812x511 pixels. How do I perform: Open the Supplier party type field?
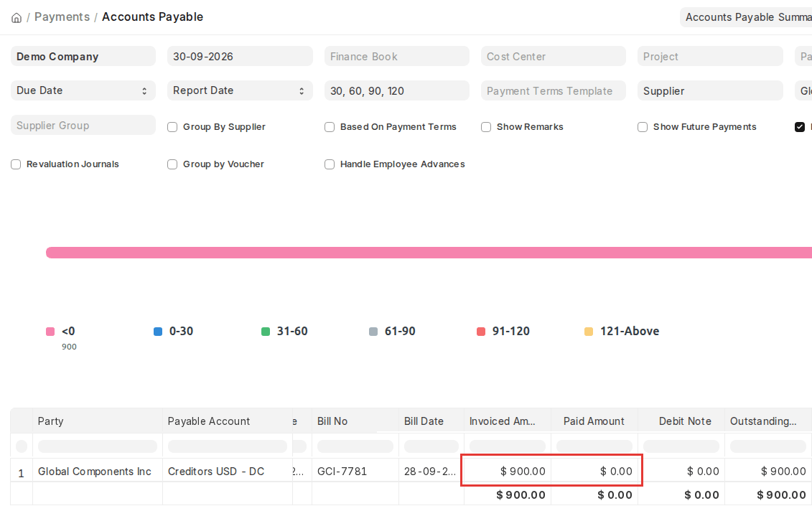click(710, 90)
